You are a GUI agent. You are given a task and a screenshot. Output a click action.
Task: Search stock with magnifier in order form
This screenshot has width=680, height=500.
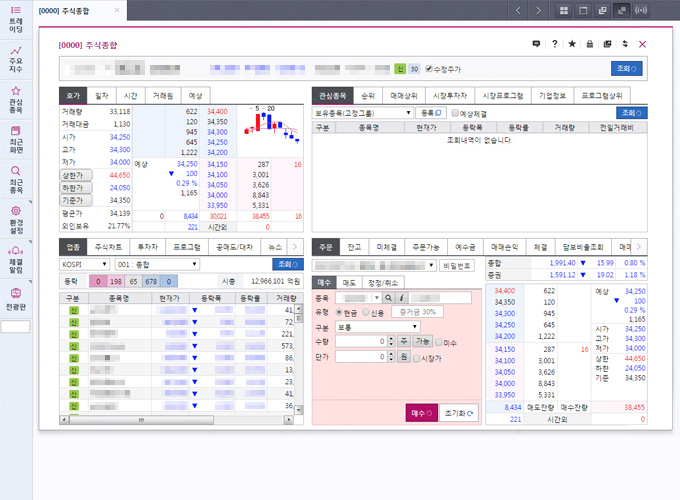point(389,298)
